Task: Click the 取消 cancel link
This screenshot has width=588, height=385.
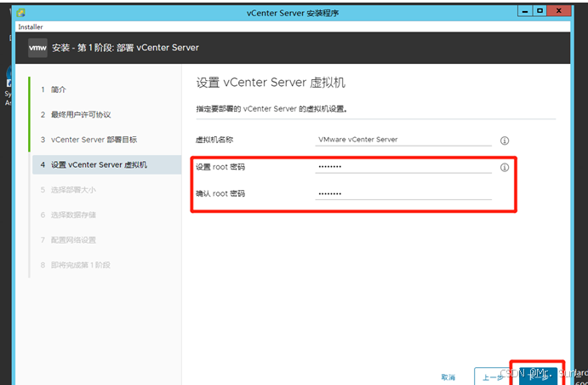Action: click(x=448, y=377)
